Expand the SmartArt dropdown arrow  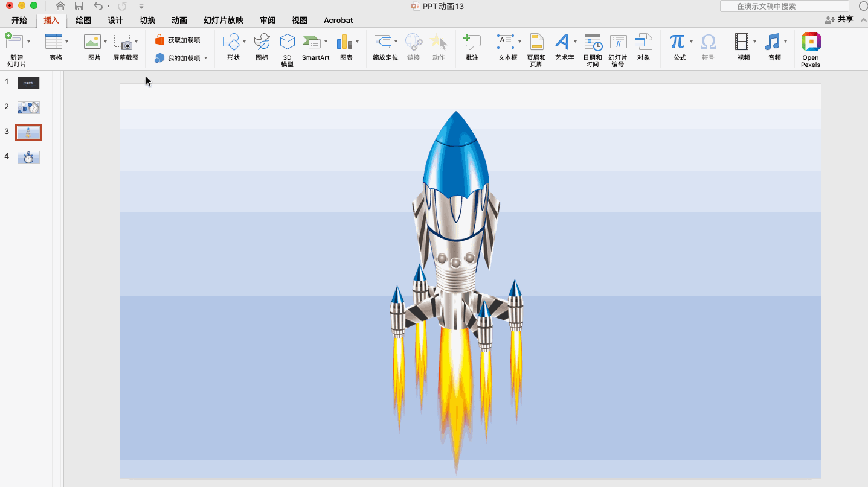pyautogui.click(x=326, y=42)
